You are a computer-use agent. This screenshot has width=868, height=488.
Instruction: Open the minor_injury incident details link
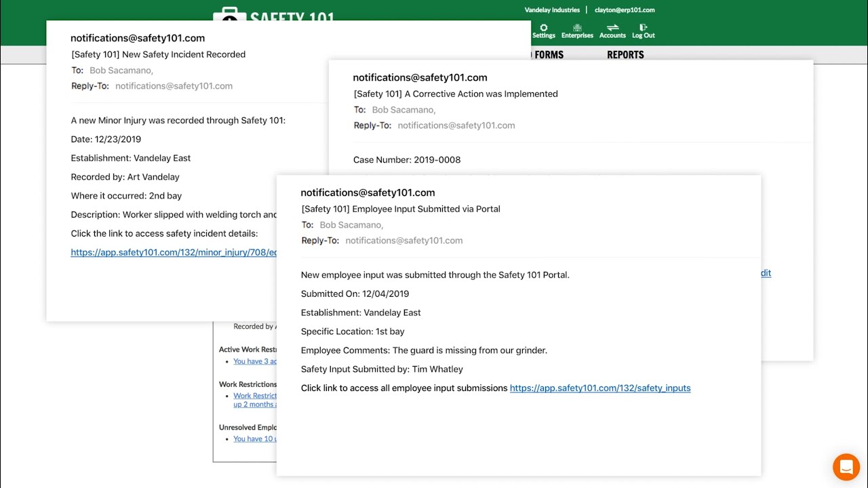click(174, 252)
